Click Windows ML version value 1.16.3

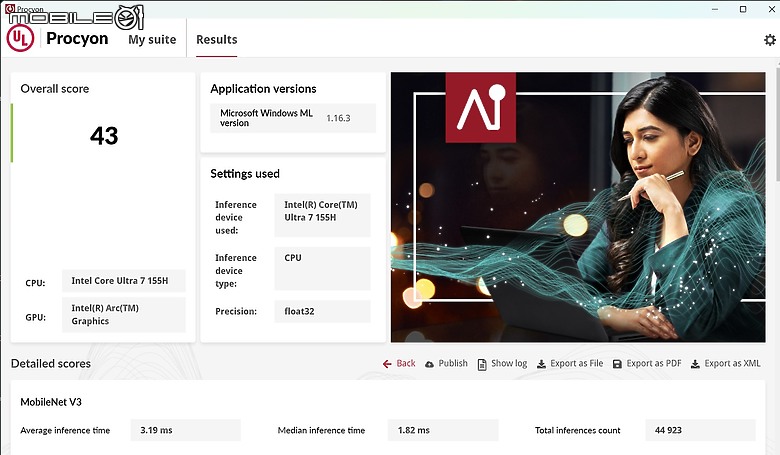point(338,118)
